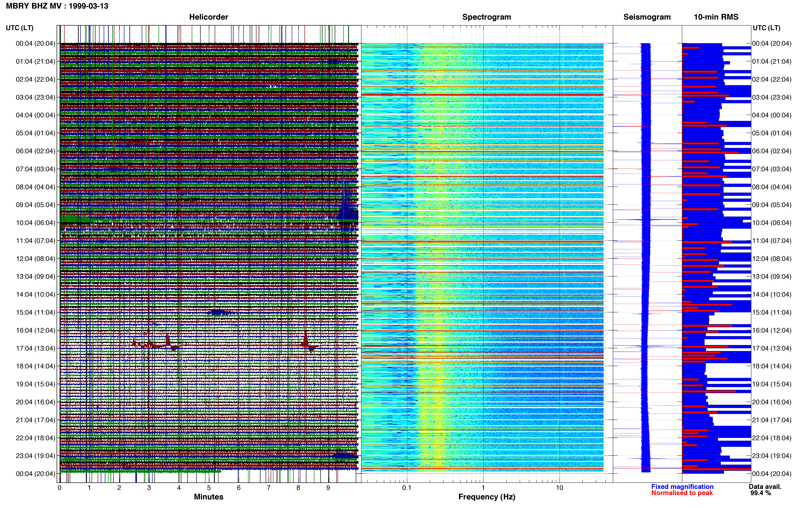Click left time label '20:04 (16:04)'
The image size is (812, 508).
[x=36, y=402]
